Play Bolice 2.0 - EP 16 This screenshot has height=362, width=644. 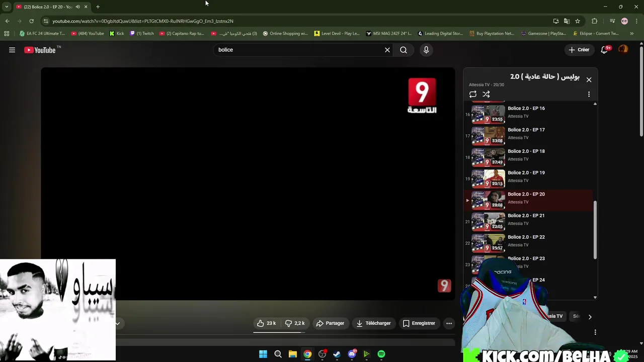[x=528, y=114]
